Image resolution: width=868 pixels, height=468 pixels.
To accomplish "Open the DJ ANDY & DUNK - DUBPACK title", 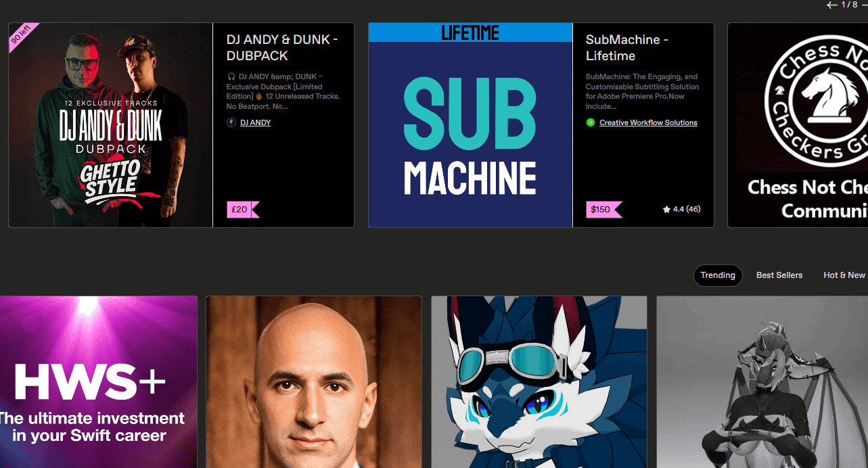I will coord(282,47).
